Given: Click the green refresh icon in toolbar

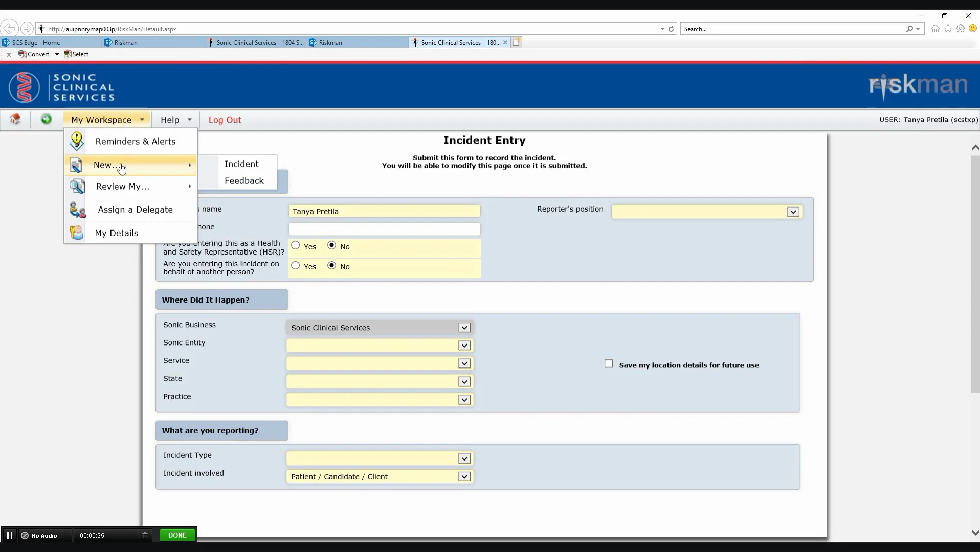Looking at the screenshot, I should tap(47, 119).
